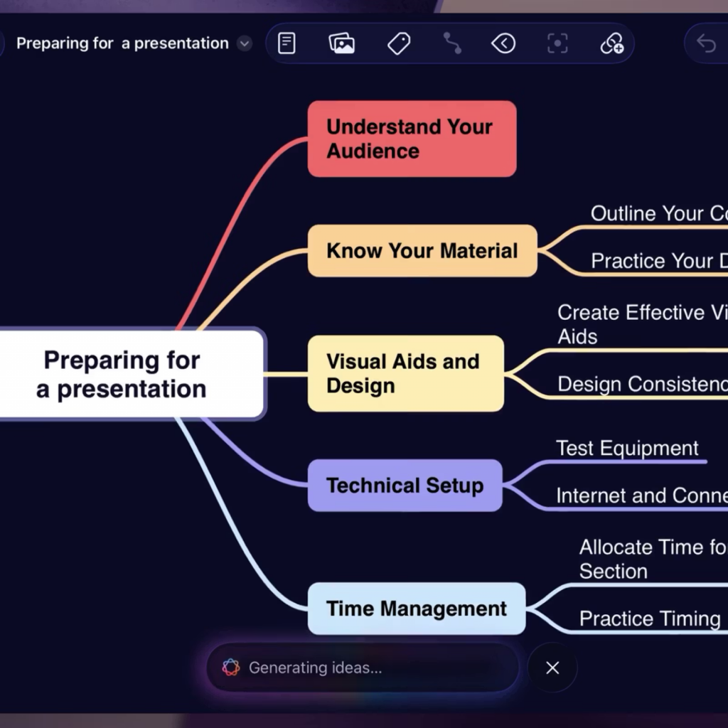Open the dropdown beside the map title
728x728 pixels.
(x=244, y=43)
